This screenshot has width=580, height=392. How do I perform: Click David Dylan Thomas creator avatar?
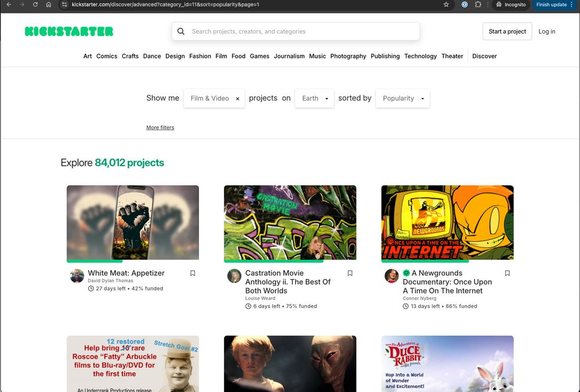tap(77, 276)
